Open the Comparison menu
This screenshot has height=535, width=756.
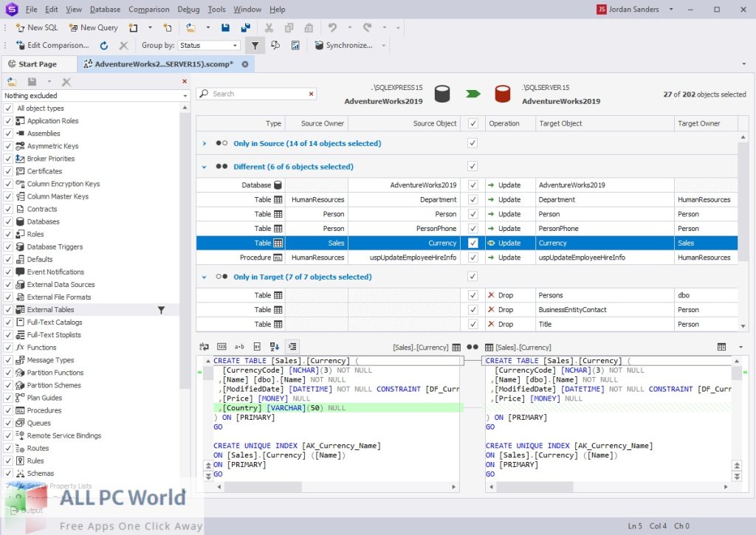click(148, 9)
